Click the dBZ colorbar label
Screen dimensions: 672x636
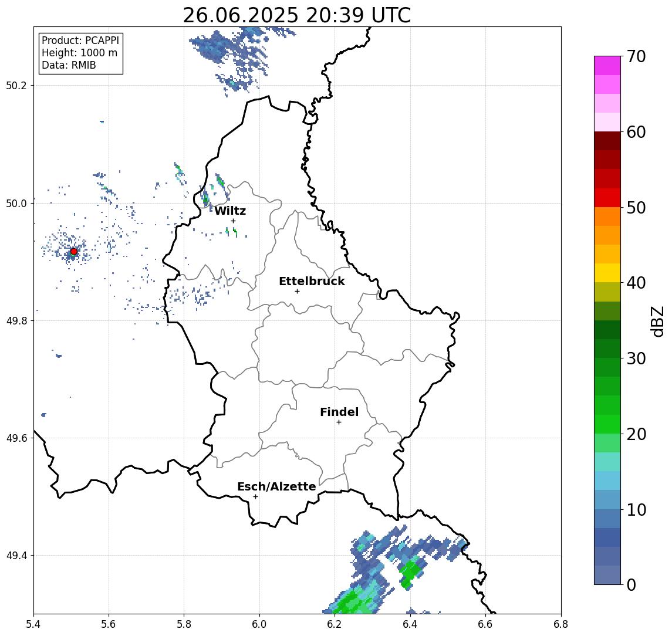657,321
